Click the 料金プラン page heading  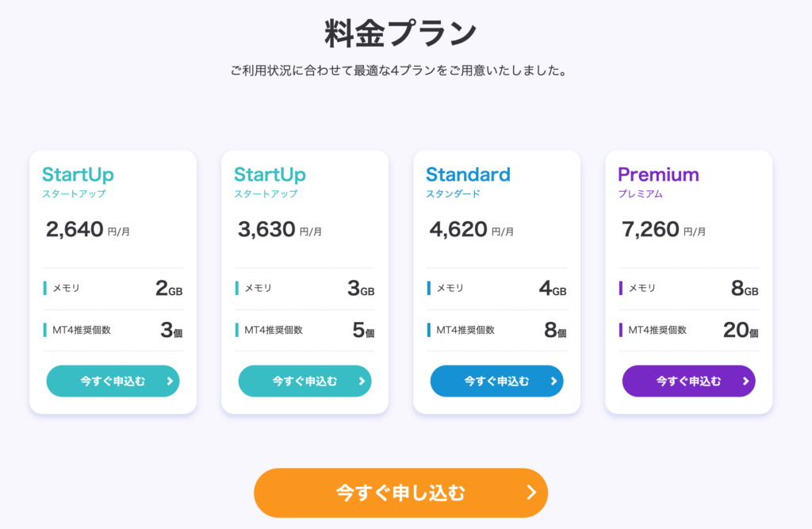click(400, 33)
